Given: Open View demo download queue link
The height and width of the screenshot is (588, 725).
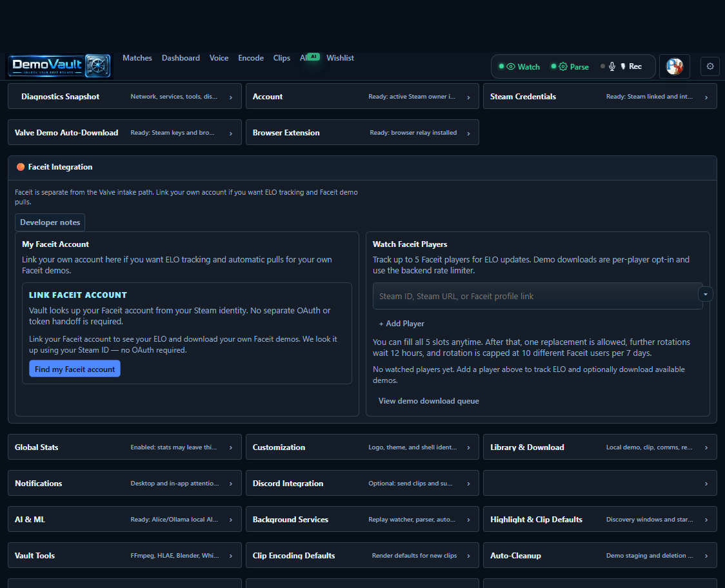Looking at the screenshot, I should [429, 401].
